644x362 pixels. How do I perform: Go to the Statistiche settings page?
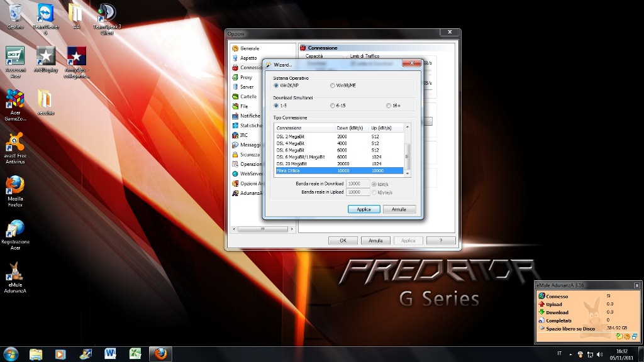(250, 126)
